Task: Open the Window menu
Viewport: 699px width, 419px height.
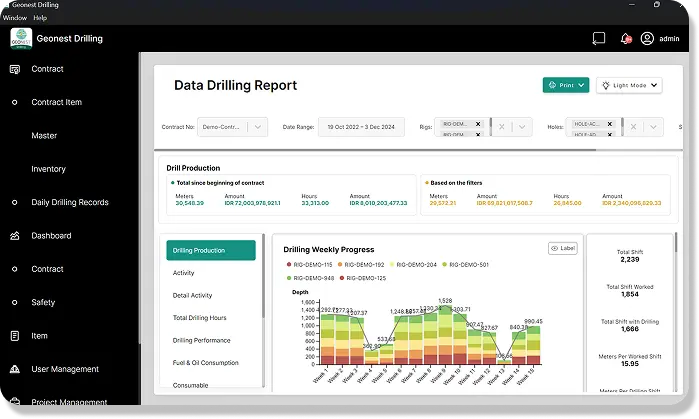Action: click(x=14, y=18)
